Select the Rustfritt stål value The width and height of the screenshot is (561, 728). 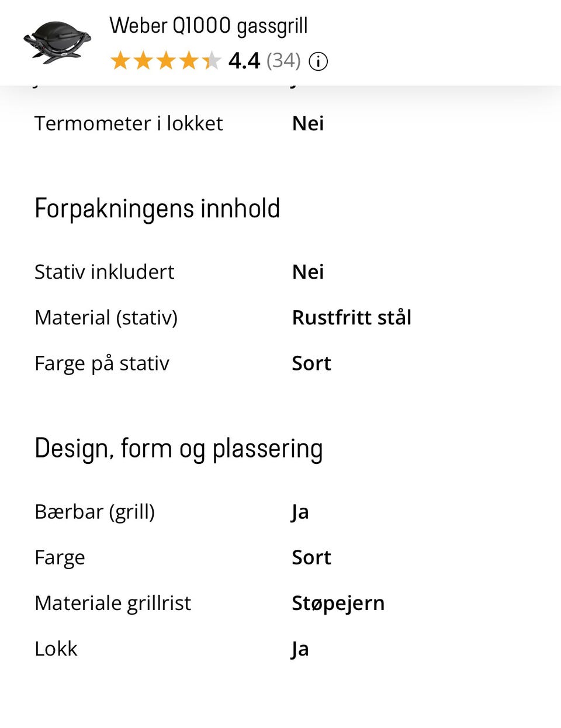(x=352, y=317)
